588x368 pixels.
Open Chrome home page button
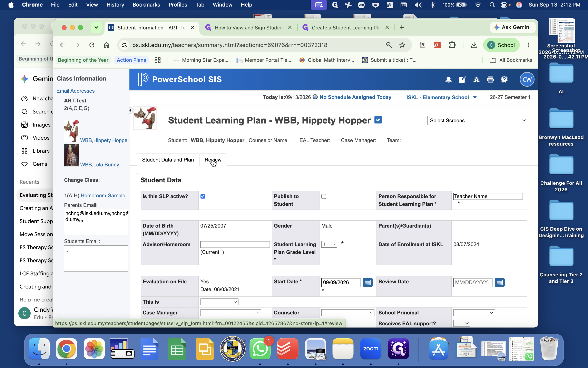(106, 45)
